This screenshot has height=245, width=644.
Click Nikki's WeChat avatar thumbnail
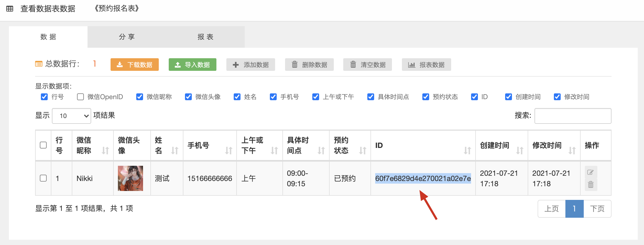130,178
